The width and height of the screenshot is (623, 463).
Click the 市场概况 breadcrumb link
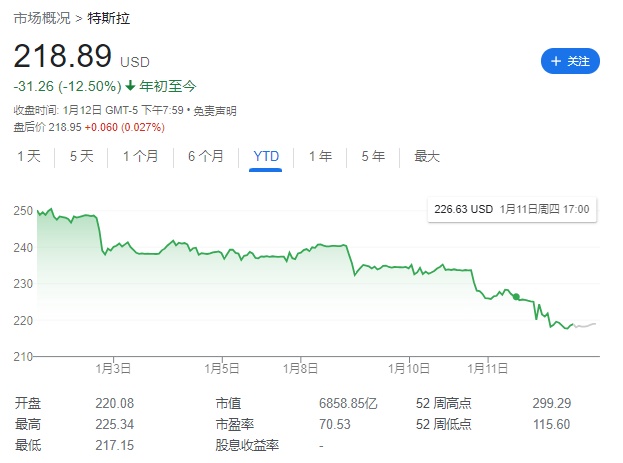click(41, 17)
